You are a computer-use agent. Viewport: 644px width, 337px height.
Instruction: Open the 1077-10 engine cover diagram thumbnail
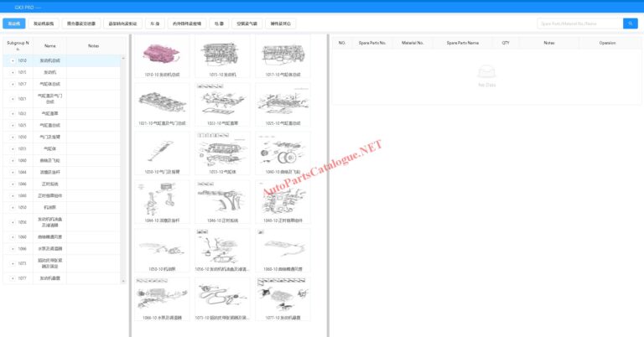(282, 298)
